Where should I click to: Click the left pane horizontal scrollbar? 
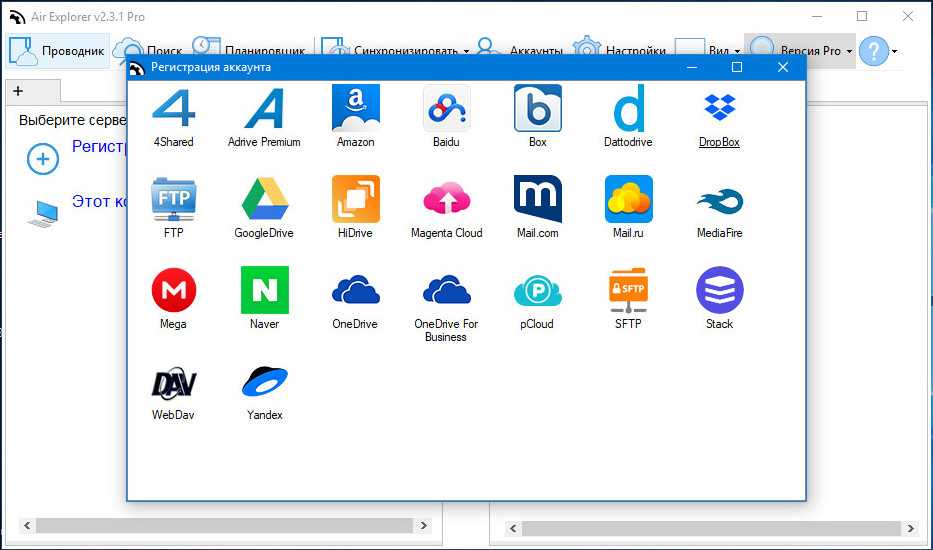(225, 526)
